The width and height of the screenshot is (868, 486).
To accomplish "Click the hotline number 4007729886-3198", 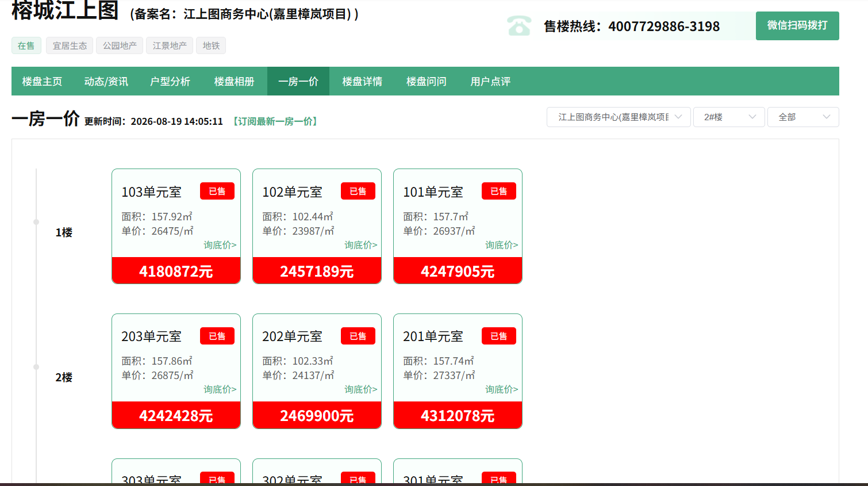I will pos(664,26).
